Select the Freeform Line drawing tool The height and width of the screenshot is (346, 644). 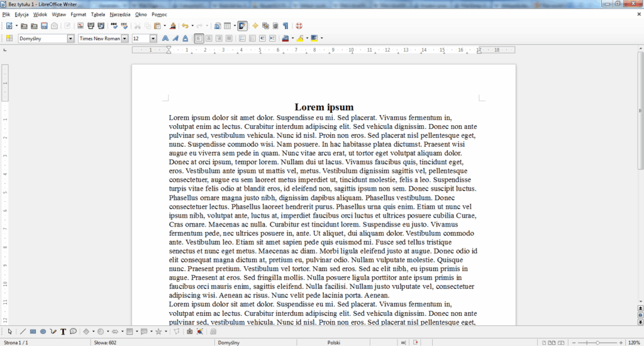pos(53,332)
